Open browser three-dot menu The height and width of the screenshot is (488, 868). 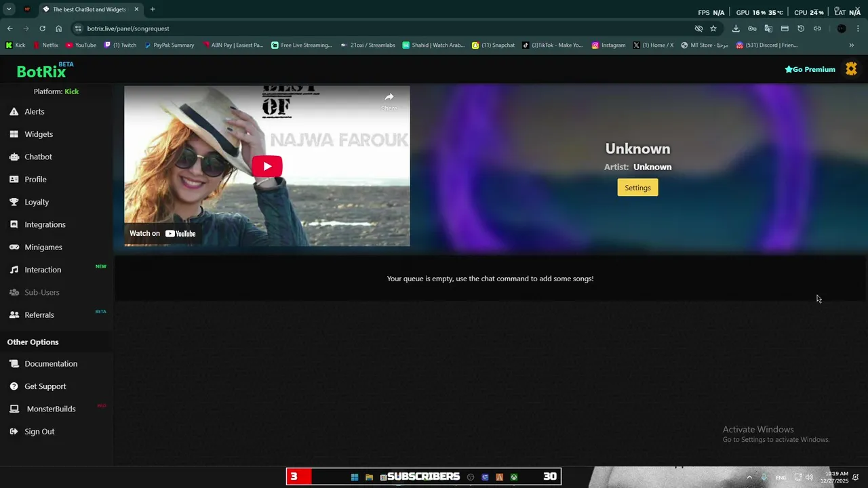coord(859,28)
